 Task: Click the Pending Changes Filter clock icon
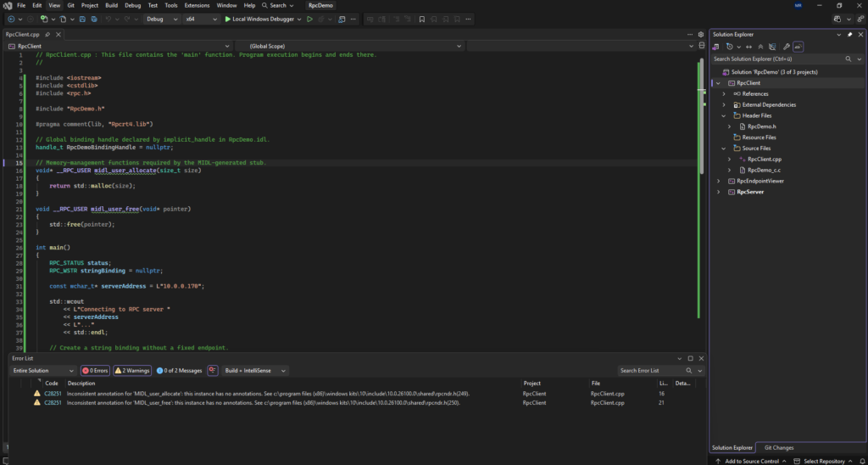[730, 47]
